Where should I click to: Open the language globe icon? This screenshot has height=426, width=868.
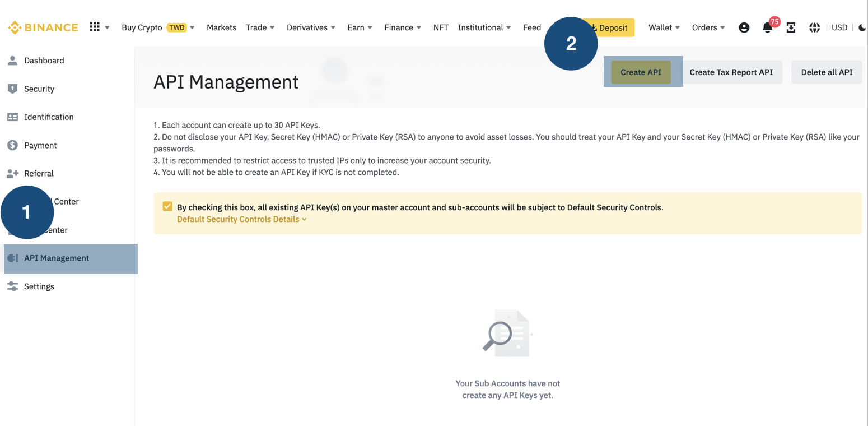[814, 27]
